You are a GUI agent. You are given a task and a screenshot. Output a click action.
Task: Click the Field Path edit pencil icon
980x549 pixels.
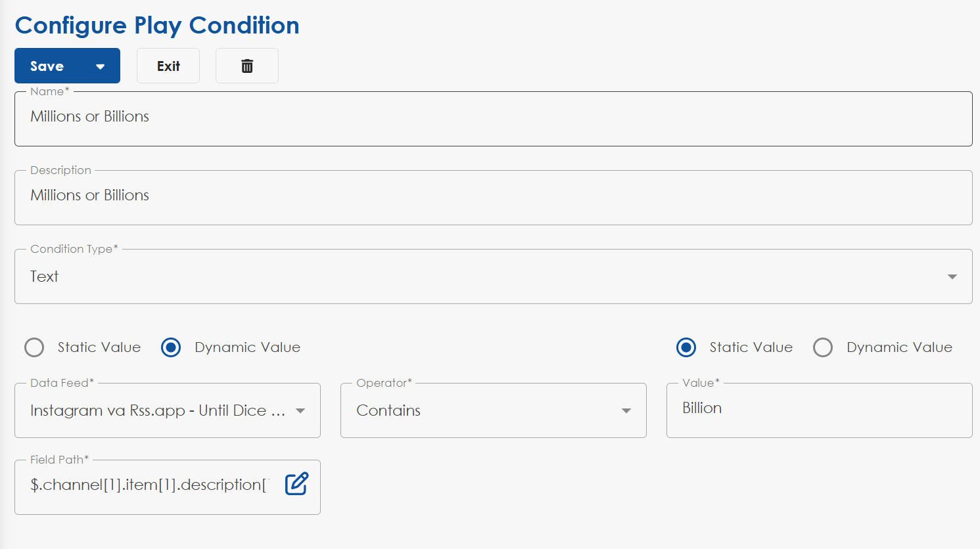(x=296, y=484)
